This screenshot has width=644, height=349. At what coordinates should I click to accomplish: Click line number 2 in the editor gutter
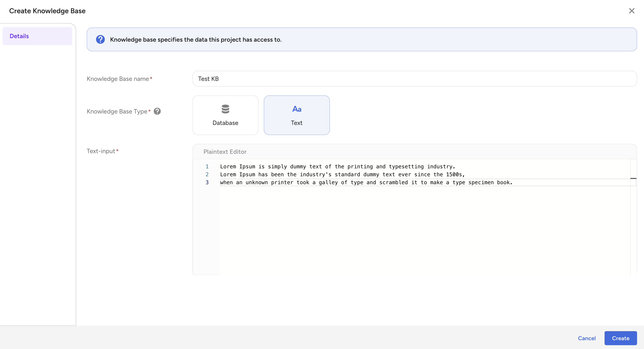click(207, 174)
